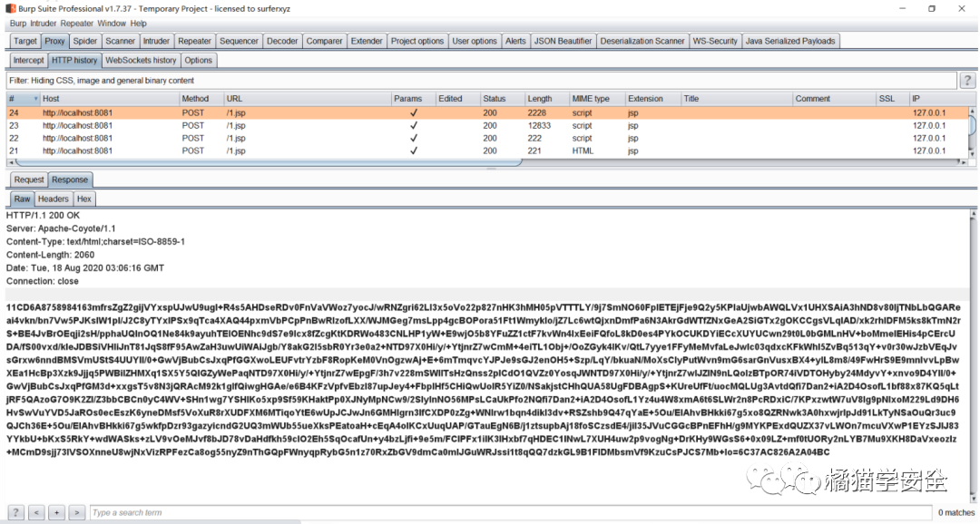
Task: Open the JSON Beautifier tab
Action: [x=563, y=41]
